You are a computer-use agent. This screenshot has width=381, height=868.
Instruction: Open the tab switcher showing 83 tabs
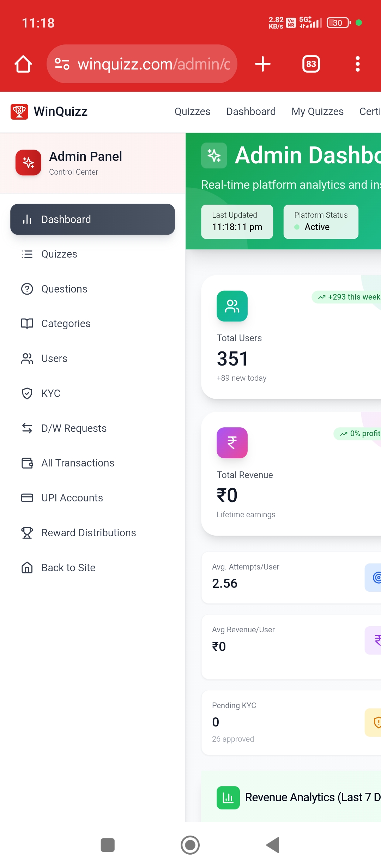coord(311,64)
